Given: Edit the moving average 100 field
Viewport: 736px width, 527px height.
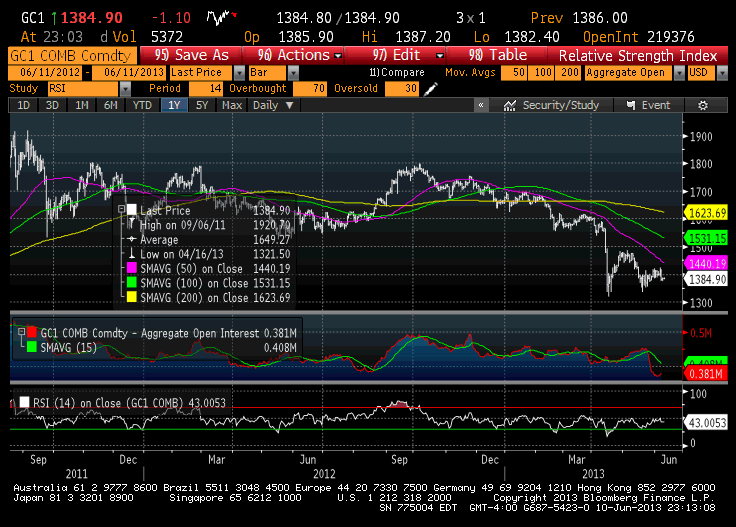Looking at the screenshot, I should 541,73.
